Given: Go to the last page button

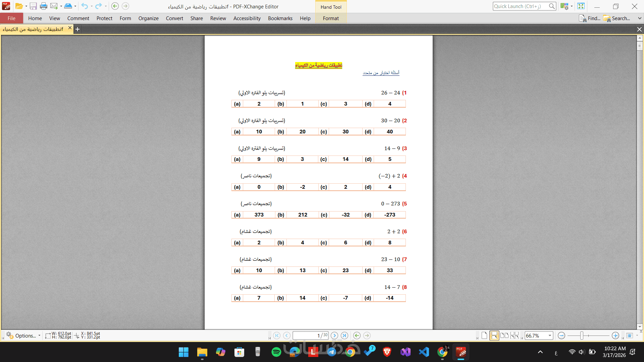Looking at the screenshot, I should 344,336.
